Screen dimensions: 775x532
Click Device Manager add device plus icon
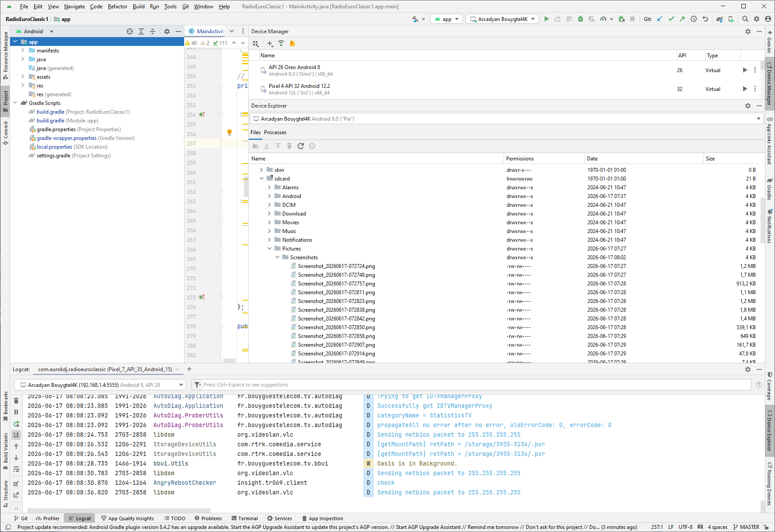pyautogui.click(x=270, y=44)
